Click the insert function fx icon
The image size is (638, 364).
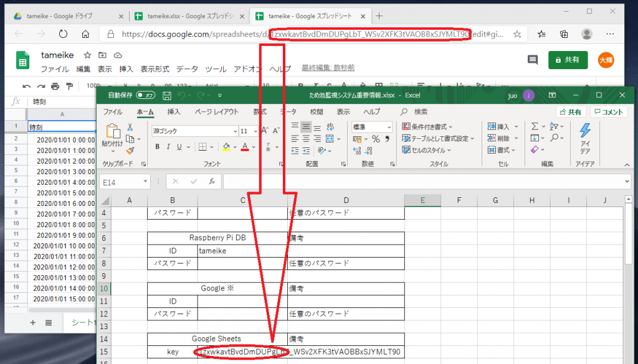point(212,181)
